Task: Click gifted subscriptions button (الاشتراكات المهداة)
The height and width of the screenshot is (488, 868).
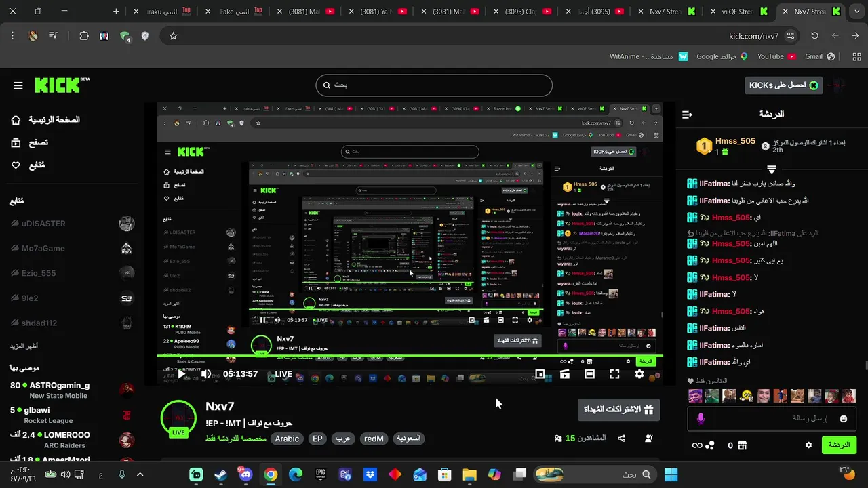Action: pyautogui.click(x=618, y=409)
